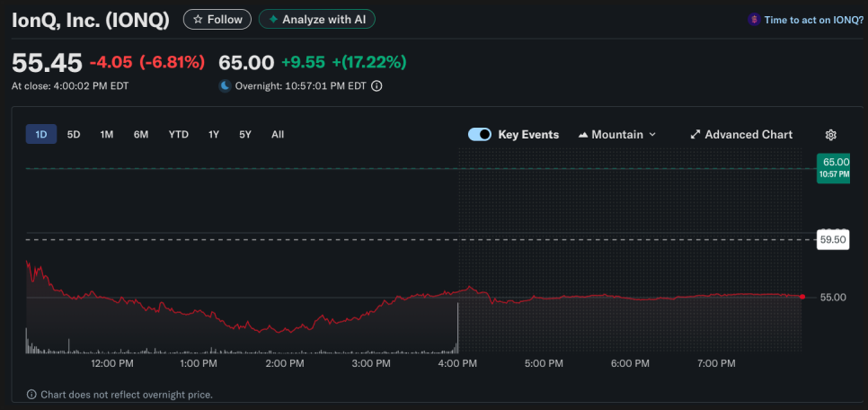Open the Mountain chart type dropdown
The height and width of the screenshot is (410, 868).
click(616, 135)
